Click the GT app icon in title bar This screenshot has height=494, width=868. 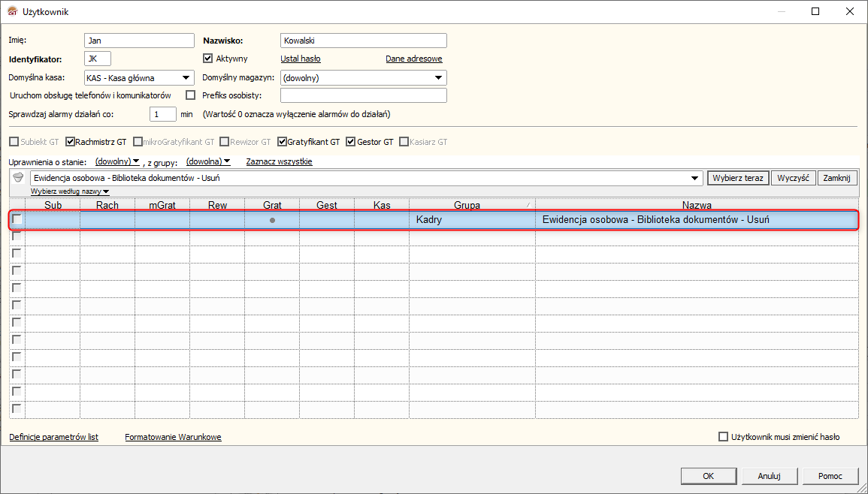point(12,11)
